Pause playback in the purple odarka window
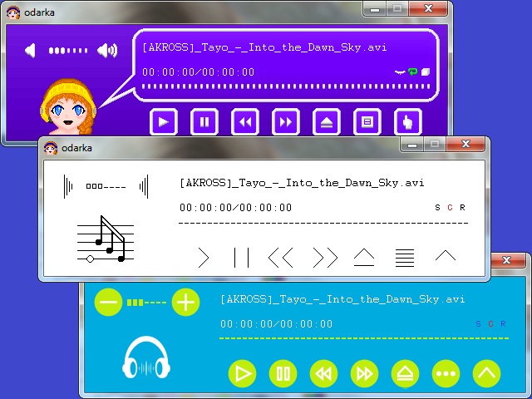 pyautogui.click(x=204, y=122)
